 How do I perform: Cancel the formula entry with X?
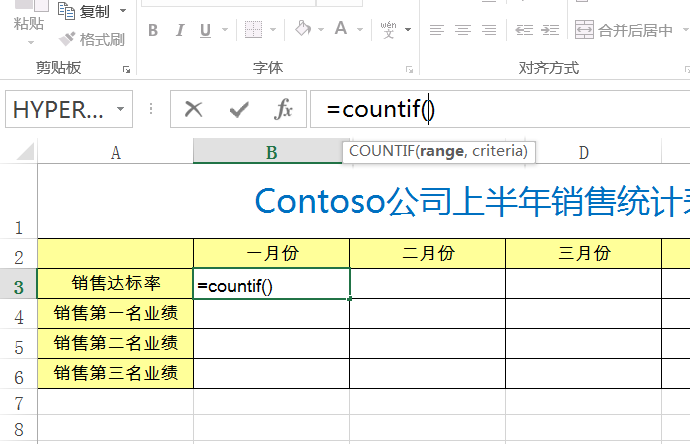tap(194, 109)
